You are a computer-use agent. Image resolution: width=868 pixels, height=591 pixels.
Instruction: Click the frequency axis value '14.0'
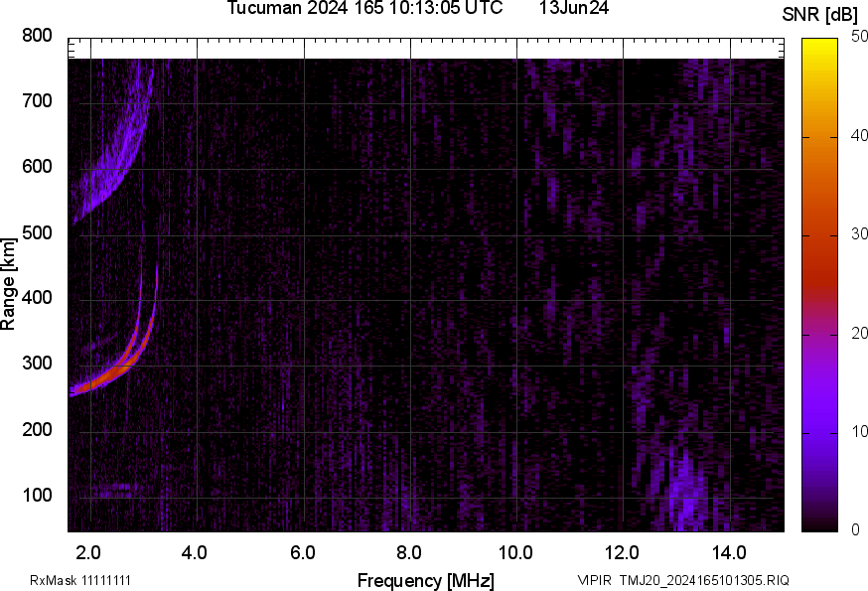coord(729,553)
